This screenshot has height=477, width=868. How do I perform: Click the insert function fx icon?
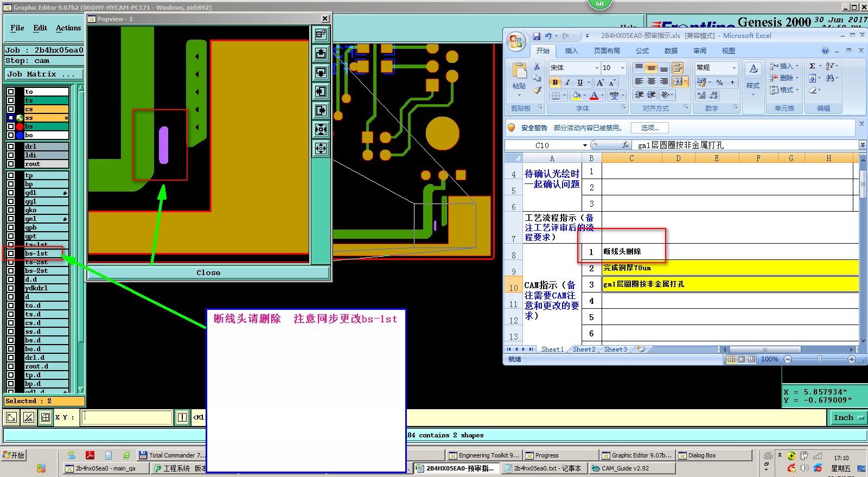[x=626, y=145]
